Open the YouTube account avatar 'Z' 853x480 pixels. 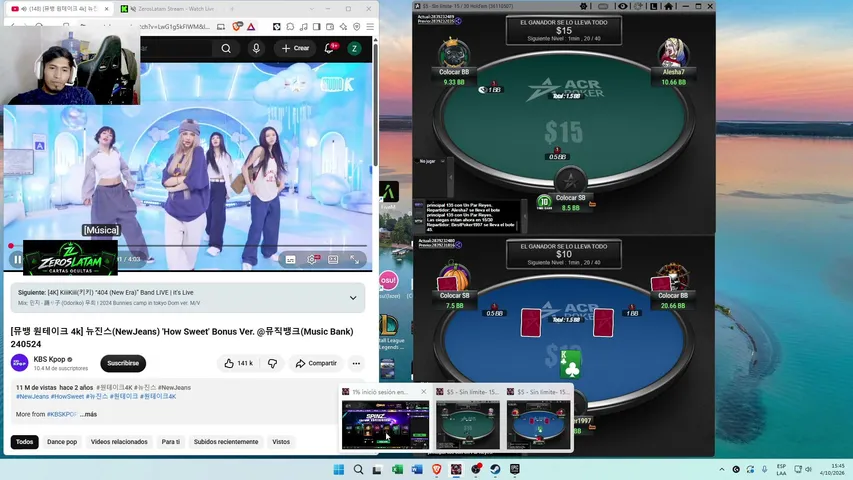[x=354, y=48]
